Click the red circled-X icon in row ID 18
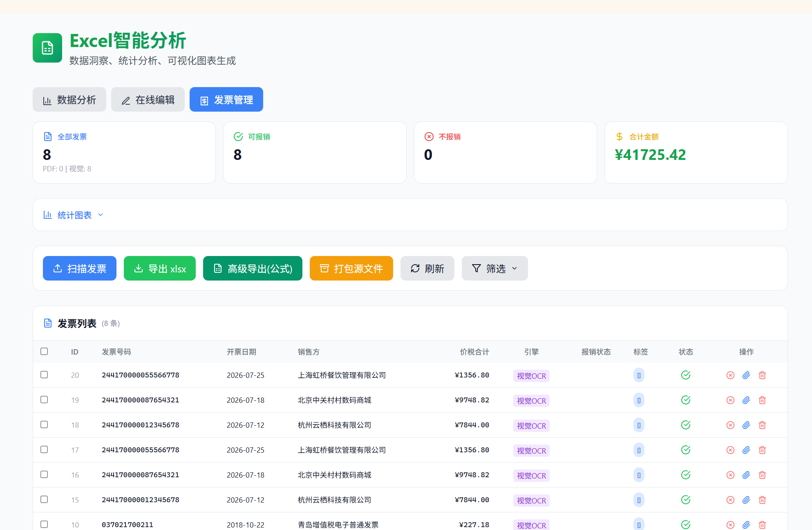Screen dimensions: 812x530 pos(730,425)
